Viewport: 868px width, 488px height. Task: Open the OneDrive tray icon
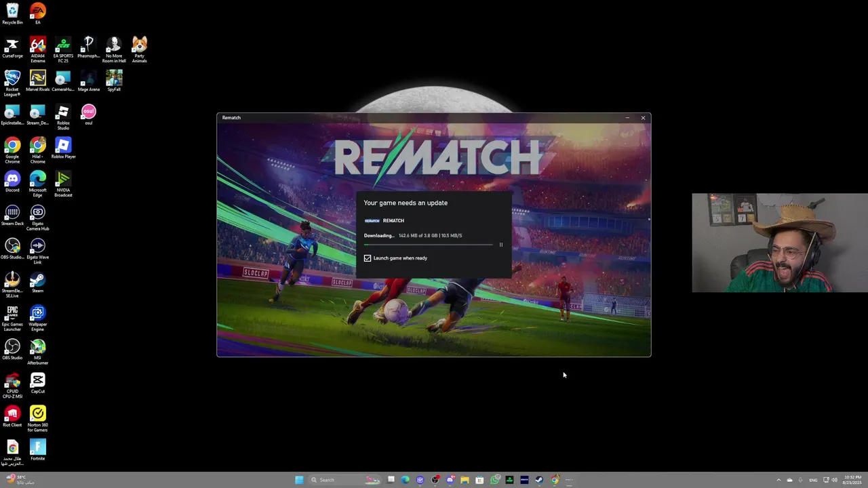click(789, 480)
